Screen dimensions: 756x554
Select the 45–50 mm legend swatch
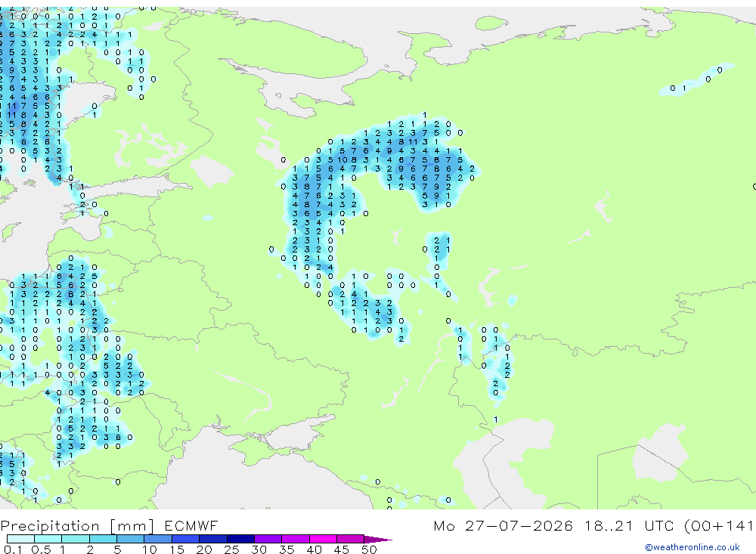351,539
